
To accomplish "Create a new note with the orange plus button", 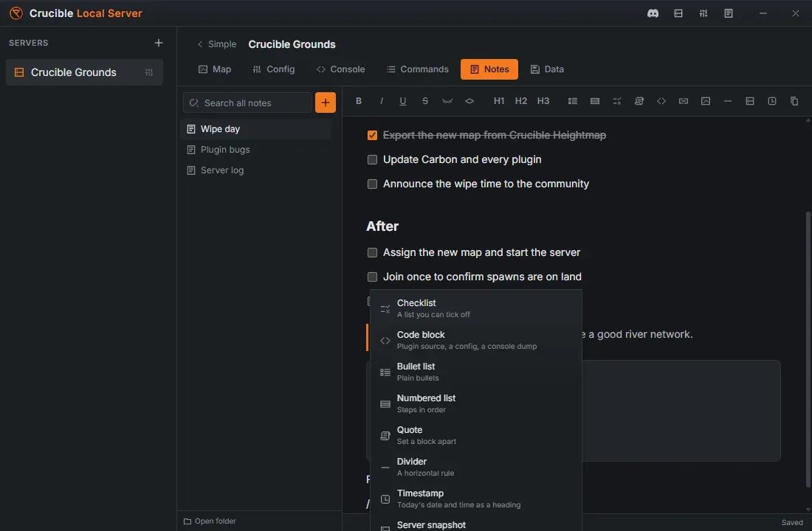I will tap(326, 103).
